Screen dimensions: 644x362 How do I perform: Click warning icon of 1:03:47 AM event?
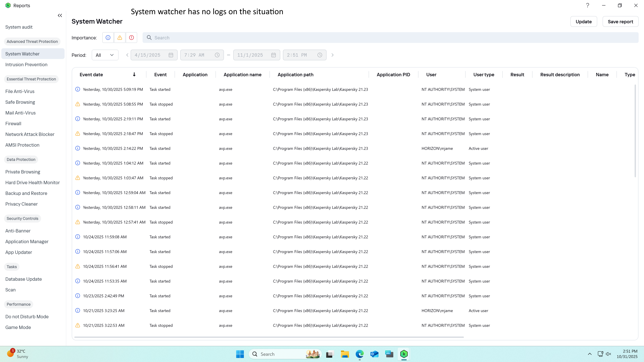pos(78,178)
